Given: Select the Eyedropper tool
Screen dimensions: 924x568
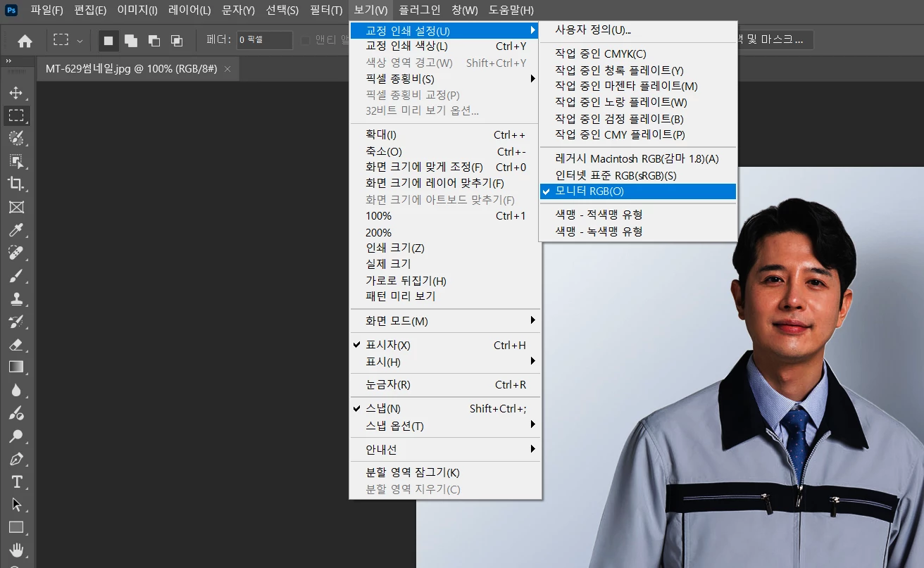Looking at the screenshot, I should pos(16,229).
